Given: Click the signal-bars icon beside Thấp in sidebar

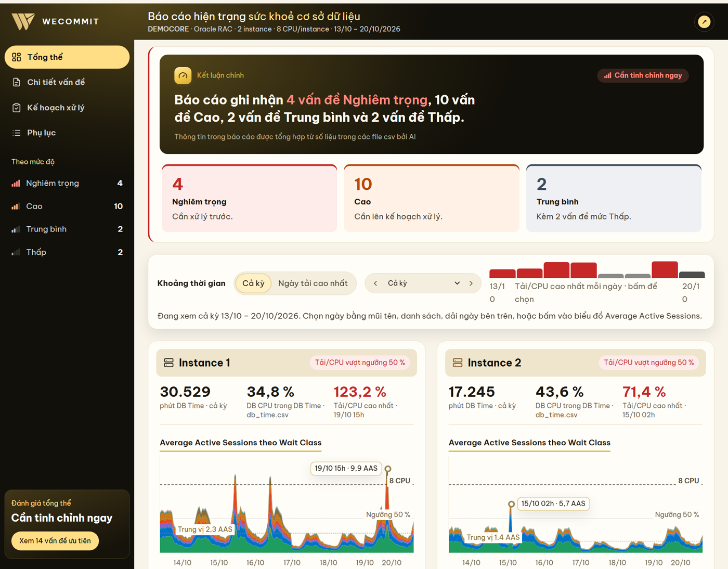Looking at the screenshot, I should coord(16,252).
